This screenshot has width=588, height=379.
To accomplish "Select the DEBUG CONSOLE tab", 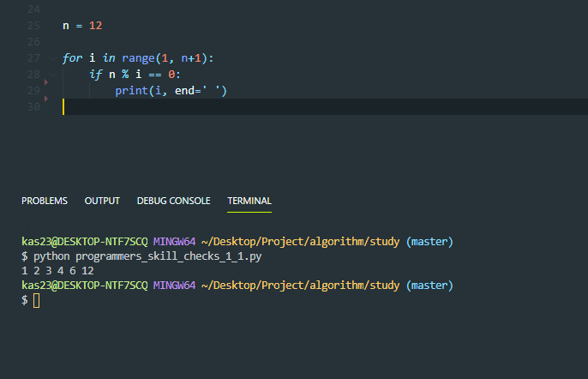I will coord(174,202).
